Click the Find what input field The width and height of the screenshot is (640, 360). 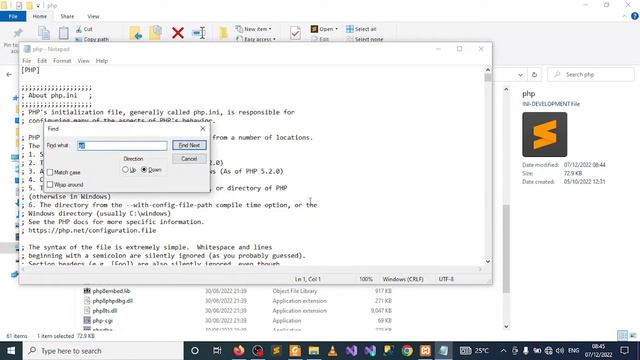point(122,146)
